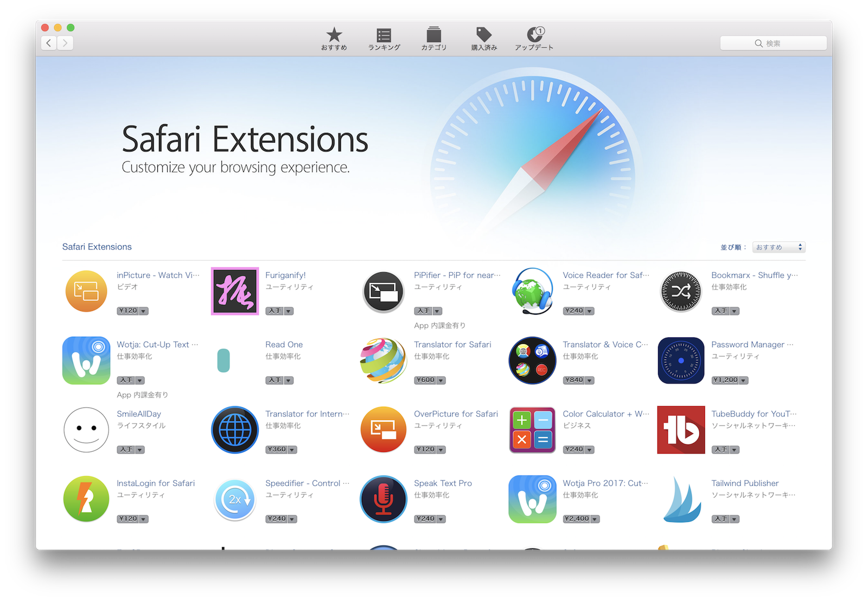Open the Wotja: Cut-Up Text app icon

tap(86, 361)
